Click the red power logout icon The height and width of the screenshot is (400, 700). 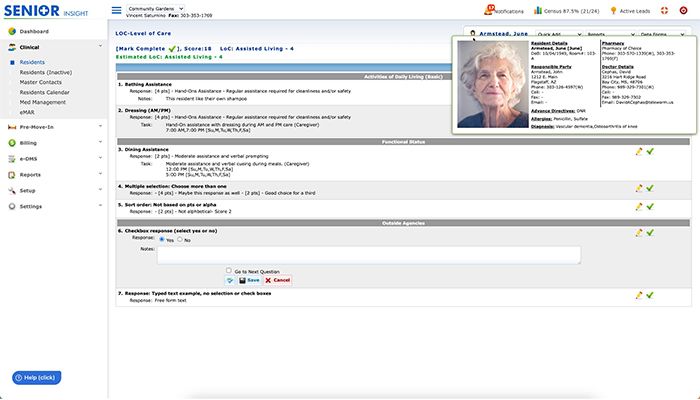(x=683, y=10)
